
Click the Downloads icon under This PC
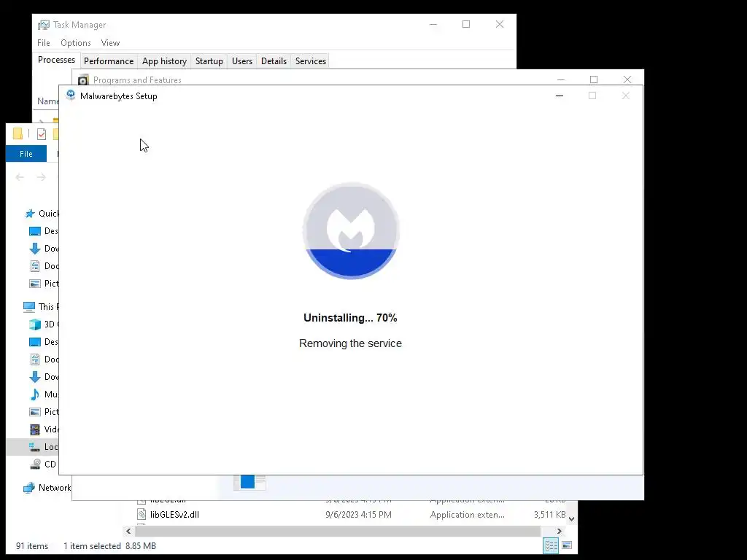pyautogui.click(x=35, y=377)
